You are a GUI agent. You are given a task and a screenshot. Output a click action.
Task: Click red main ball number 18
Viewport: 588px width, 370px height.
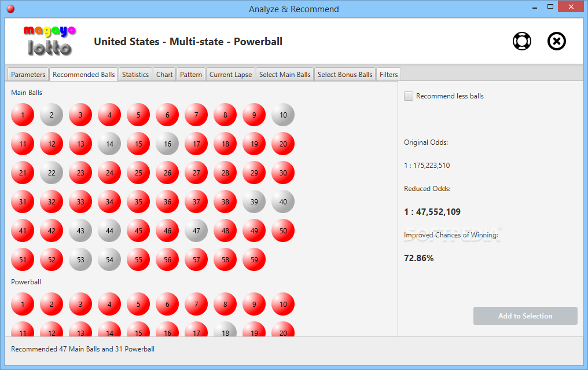pyautogui.click(x=225, y=144)
